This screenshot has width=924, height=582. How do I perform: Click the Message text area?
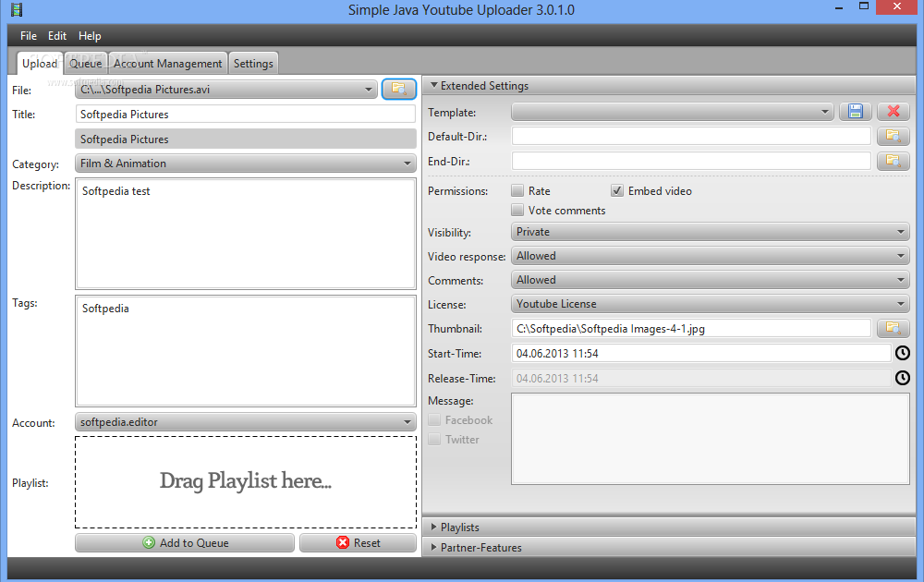click(710, 439)
